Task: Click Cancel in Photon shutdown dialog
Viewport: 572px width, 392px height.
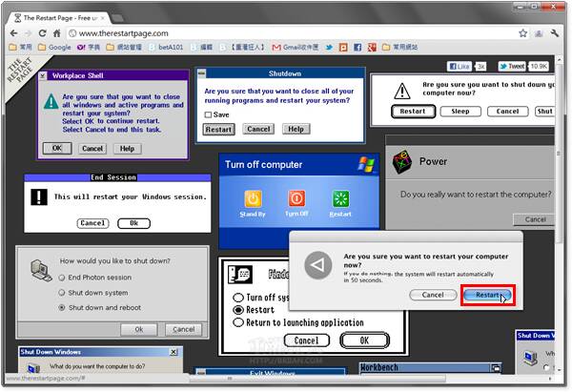Action: coord(183,329)
